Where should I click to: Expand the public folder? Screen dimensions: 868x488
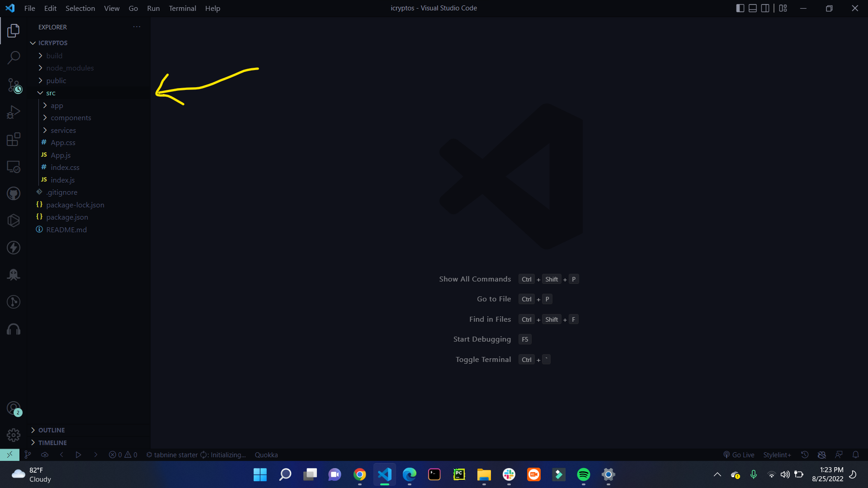coord(56,80)
